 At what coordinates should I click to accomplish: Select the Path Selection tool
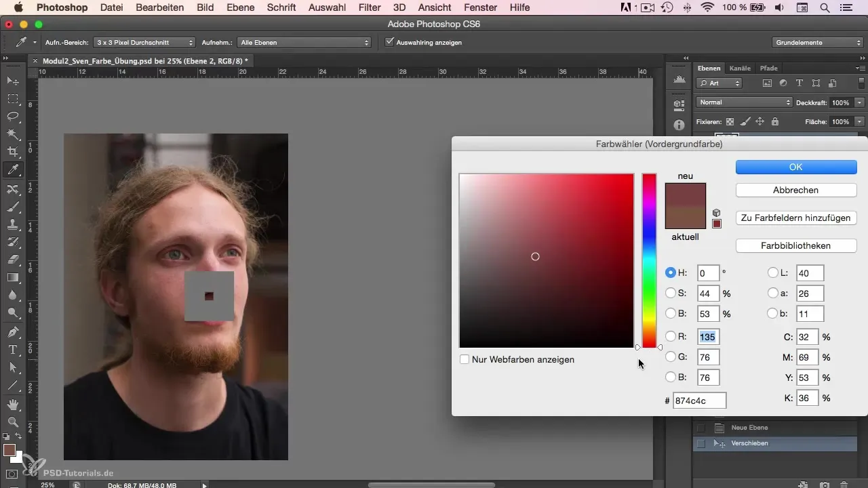pos(12,367)
